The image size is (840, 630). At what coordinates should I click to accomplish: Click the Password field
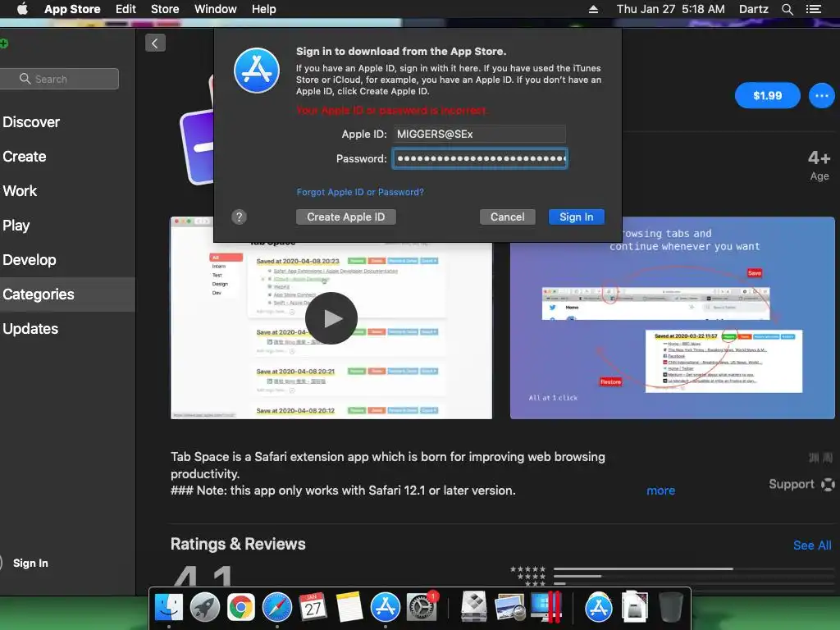pos(479,158)
